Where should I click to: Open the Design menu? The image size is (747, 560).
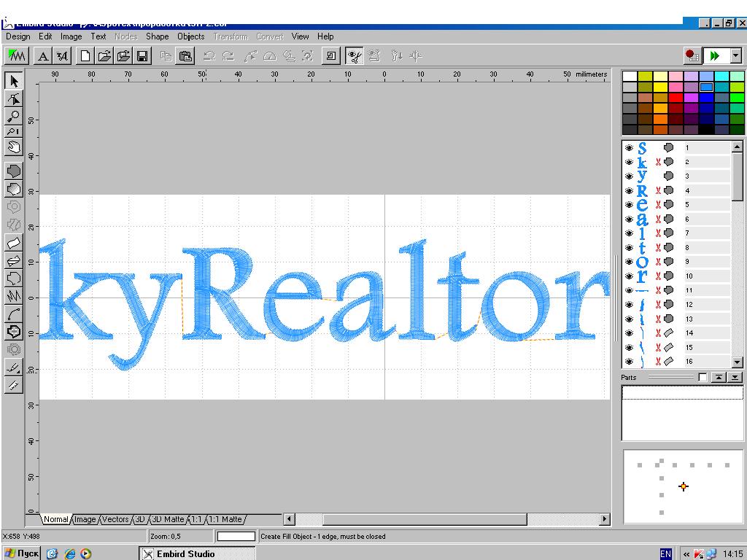[18, 36]
